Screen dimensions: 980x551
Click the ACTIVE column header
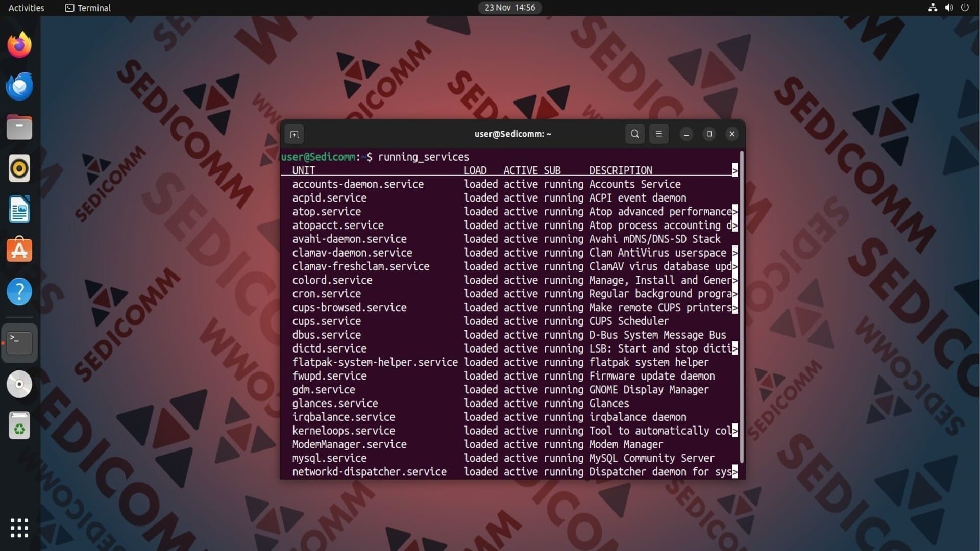(x=521, y=170)
